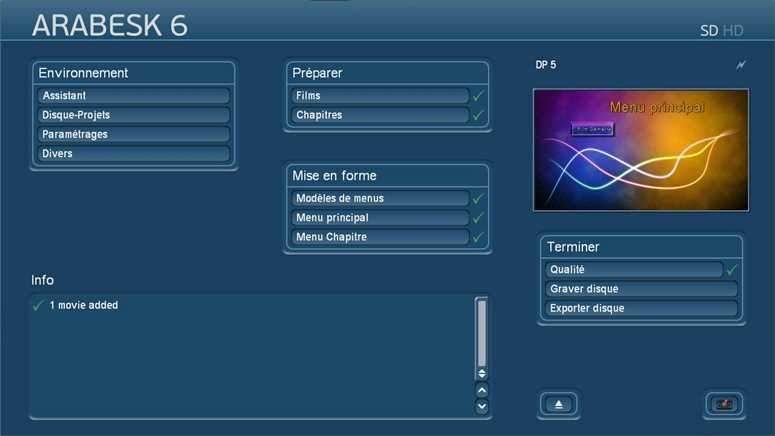Open the Assistant option
The width and height of the screenshot is (775, 436).
(x=133, y=95)
